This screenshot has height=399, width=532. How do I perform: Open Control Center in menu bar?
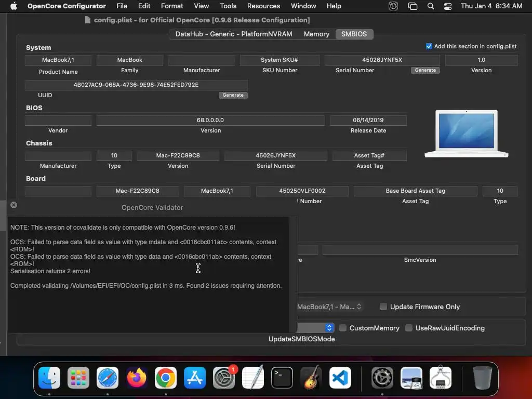coord(448,6)
